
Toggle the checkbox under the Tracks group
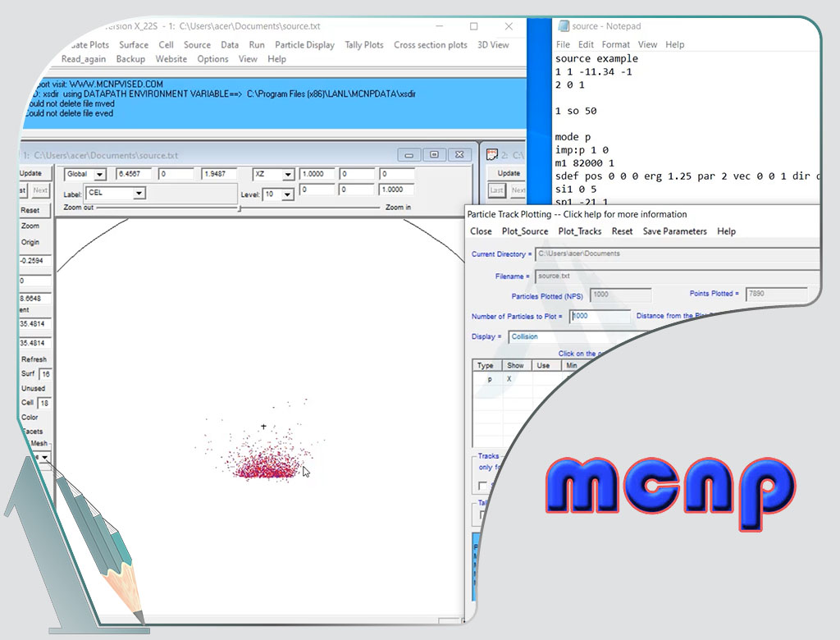(x=482, y=485)
